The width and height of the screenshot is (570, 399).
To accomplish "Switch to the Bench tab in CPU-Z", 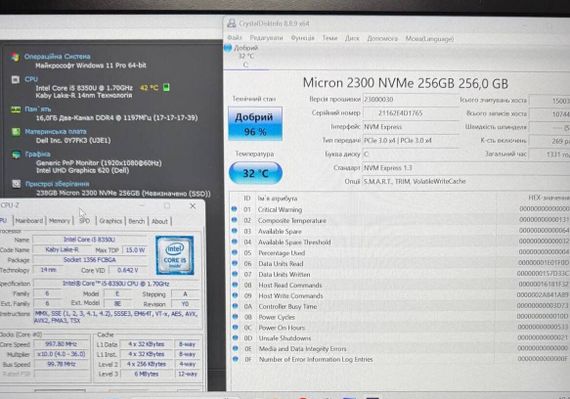I will tap(136, 221).
